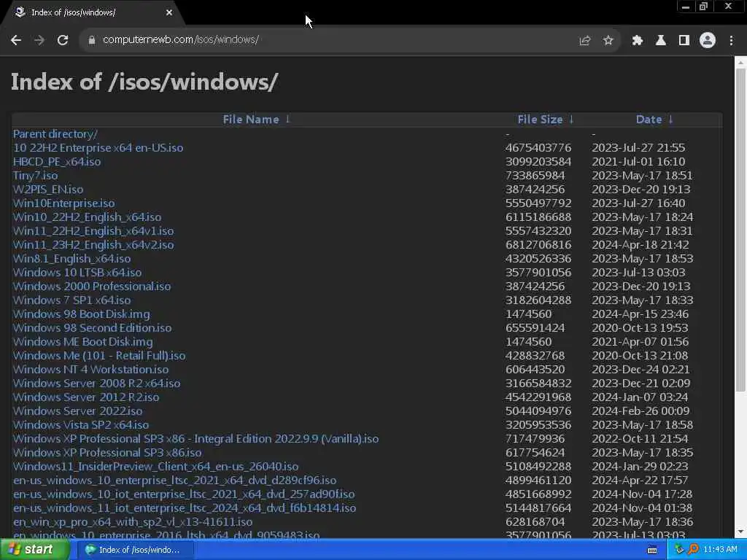Bookmark this page with the star icon
The height and width of the screenshot is (560, 747).
[608, 41]
